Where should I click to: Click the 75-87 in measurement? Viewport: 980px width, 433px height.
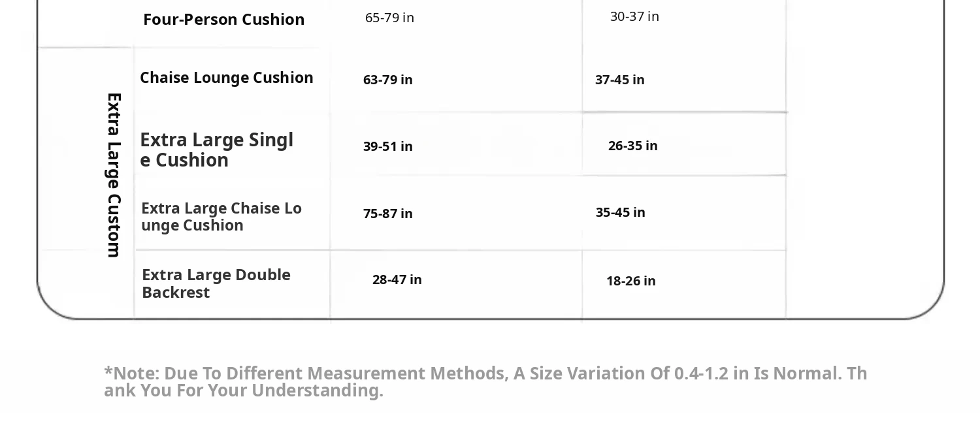pos(388,214)
